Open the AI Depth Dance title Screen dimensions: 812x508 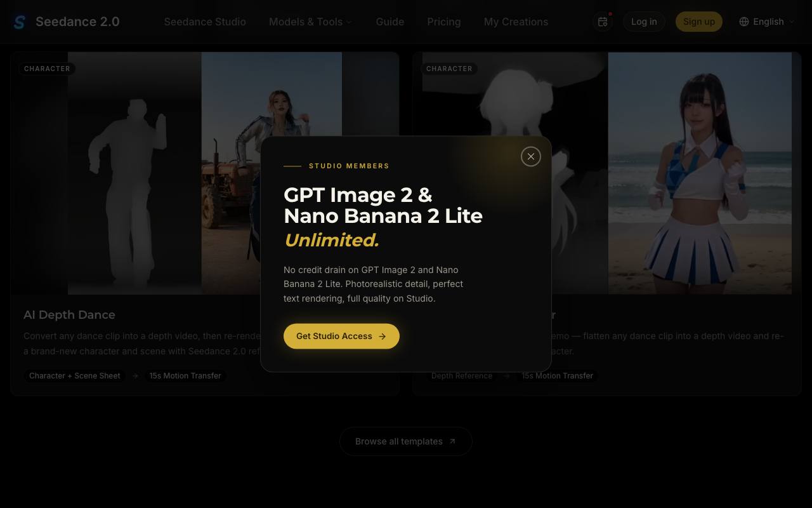(69, 315)
